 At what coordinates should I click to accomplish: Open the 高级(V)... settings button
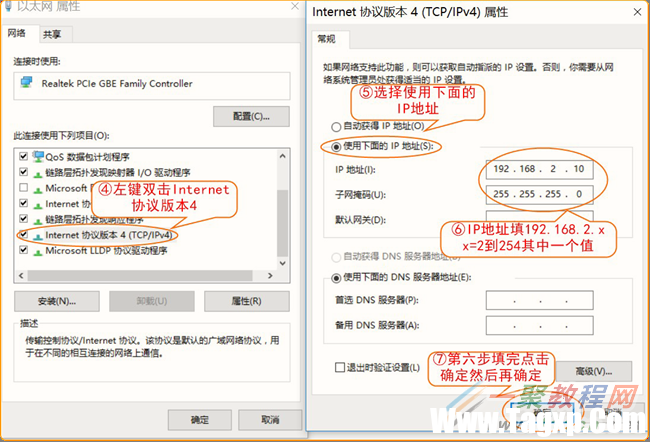[594, 372]
